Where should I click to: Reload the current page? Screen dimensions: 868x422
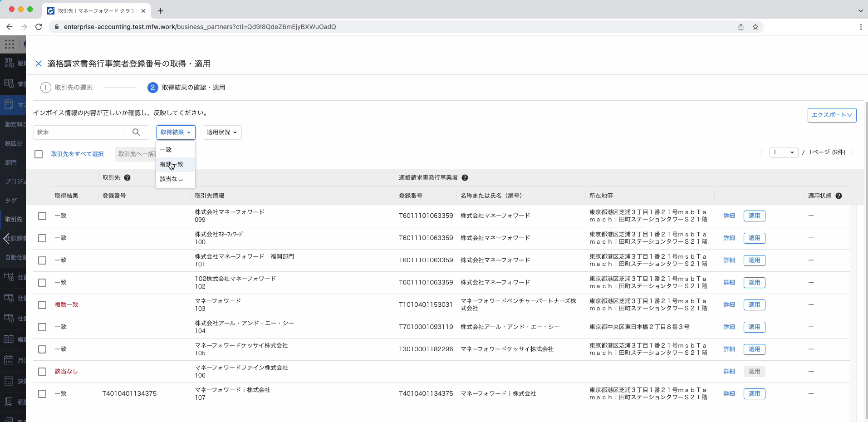coord(39,27)
